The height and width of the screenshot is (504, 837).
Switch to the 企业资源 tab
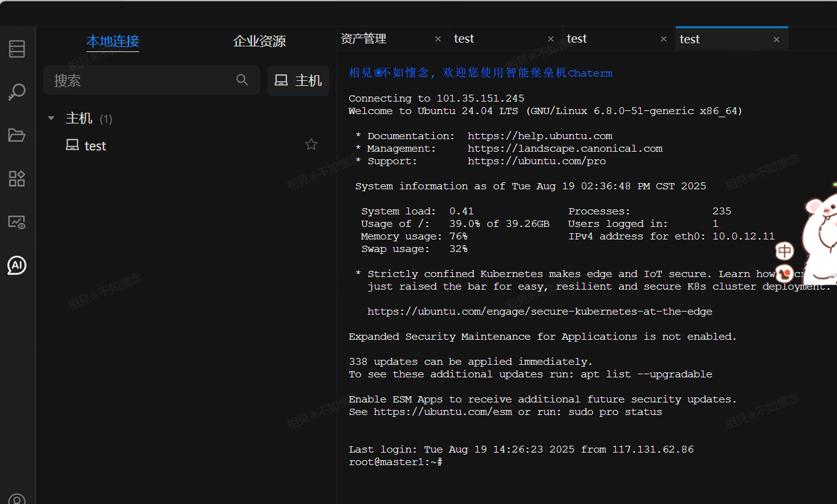click(x=260, y=41)
